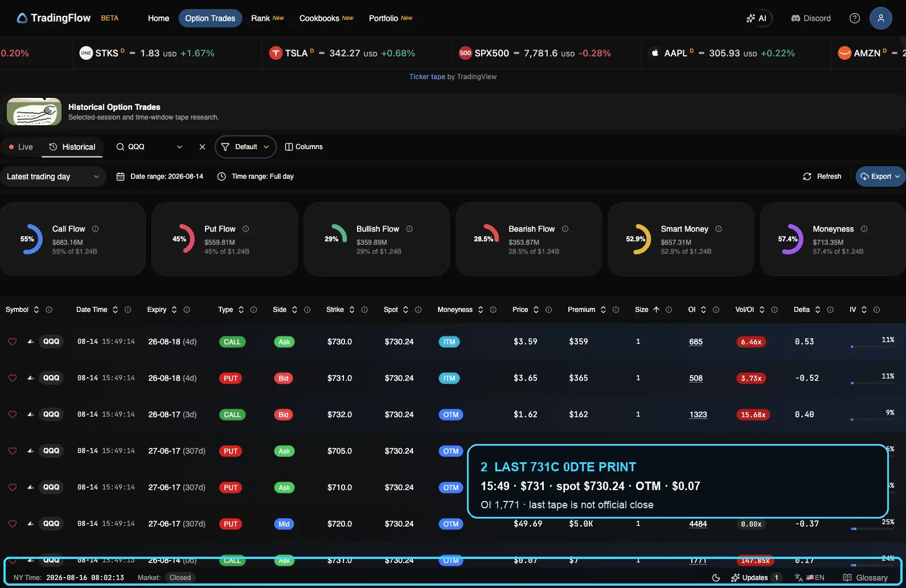Screen dimensions: 906x588
Task: Show Bullish Flow info icon
Action: point(409,229)
